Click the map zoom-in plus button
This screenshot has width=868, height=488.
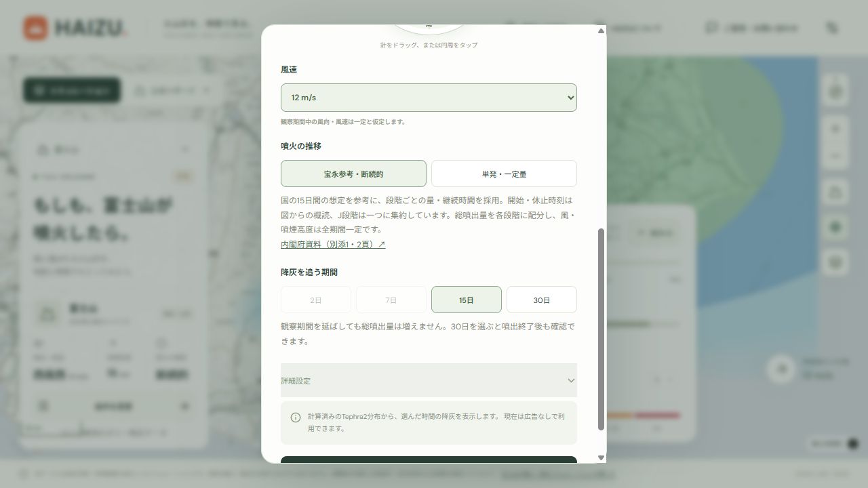(x=835, y=129)
